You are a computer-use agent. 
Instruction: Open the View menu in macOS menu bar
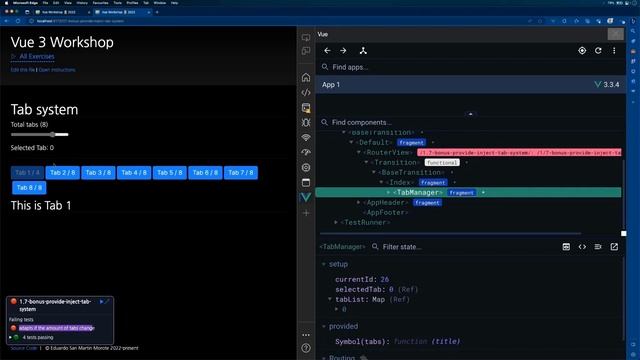(x=68, y=3)
